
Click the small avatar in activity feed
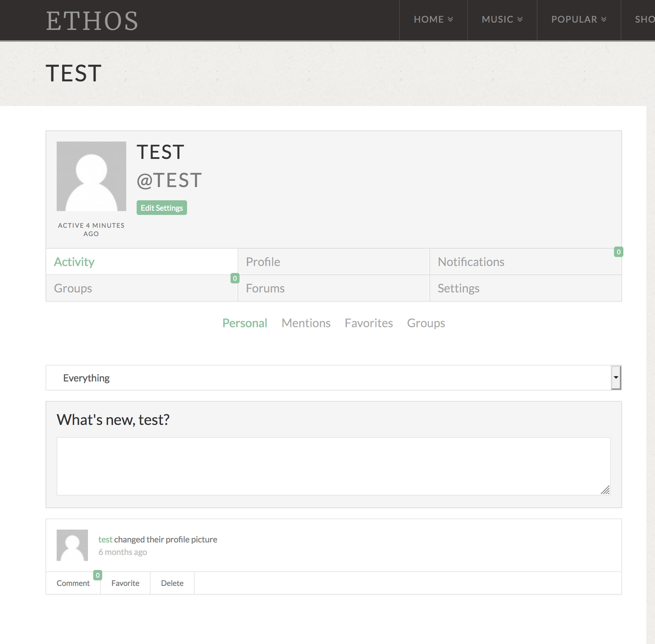[72, 545]
